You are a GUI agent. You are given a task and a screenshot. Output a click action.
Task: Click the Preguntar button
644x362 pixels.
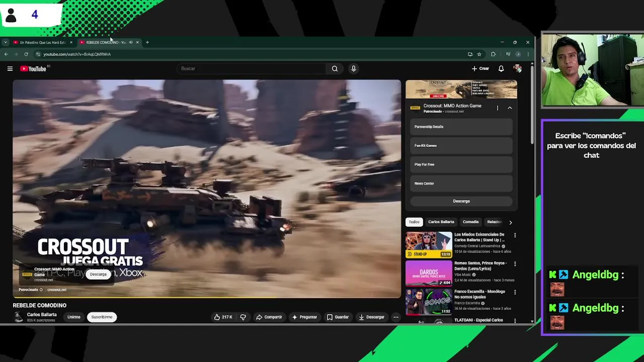(304, 317)
